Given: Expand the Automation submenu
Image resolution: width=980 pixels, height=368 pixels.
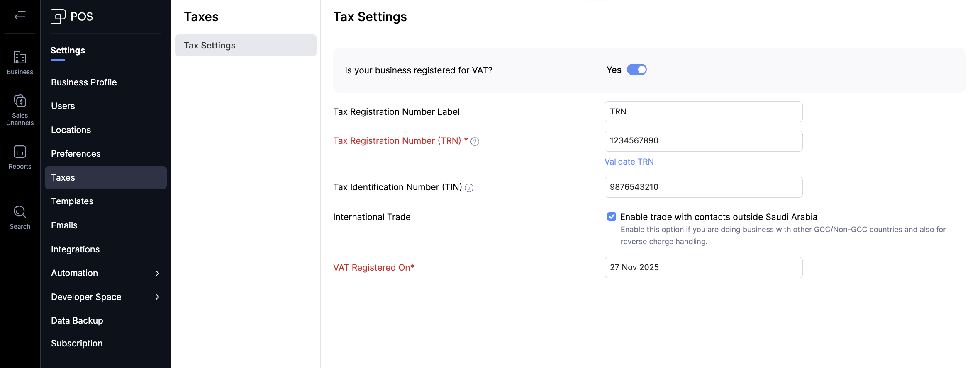Looking at the screenshot, I should coord(157,273).
